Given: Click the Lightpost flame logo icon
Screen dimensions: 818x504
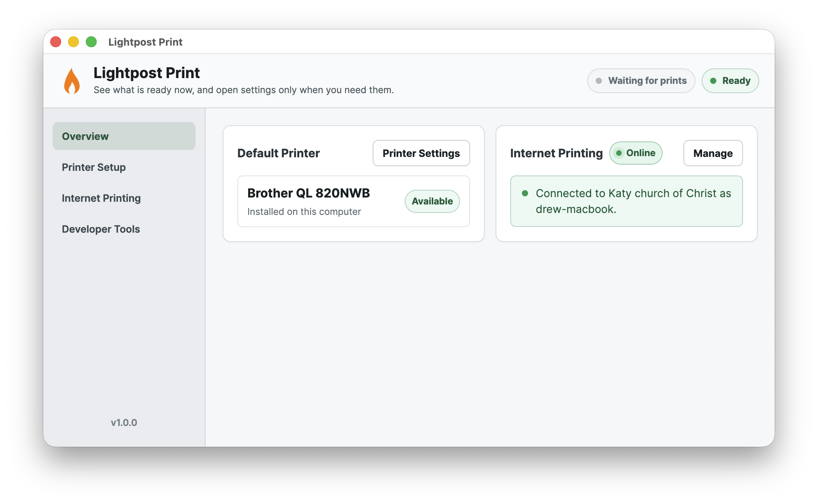Looking at the screenshot, I should click(72, 81).
